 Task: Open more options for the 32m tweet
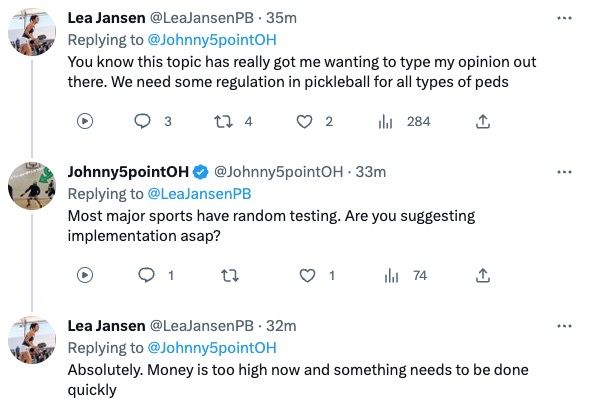click(564, 326)
